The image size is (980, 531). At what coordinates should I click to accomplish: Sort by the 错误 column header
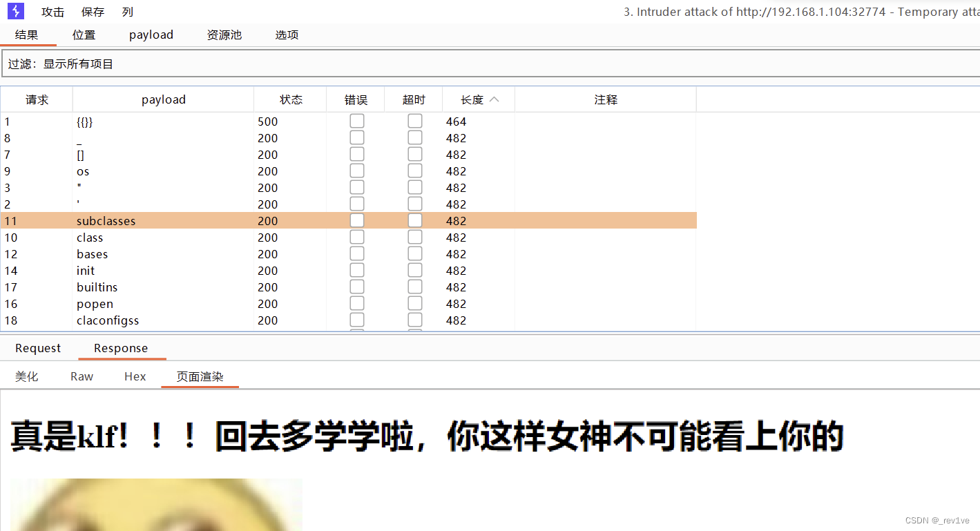(356, 99)
